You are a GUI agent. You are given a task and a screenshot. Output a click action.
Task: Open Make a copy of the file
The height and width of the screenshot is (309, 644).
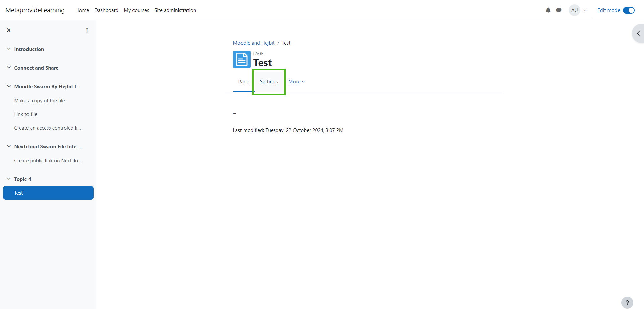(x=40, y=101)
